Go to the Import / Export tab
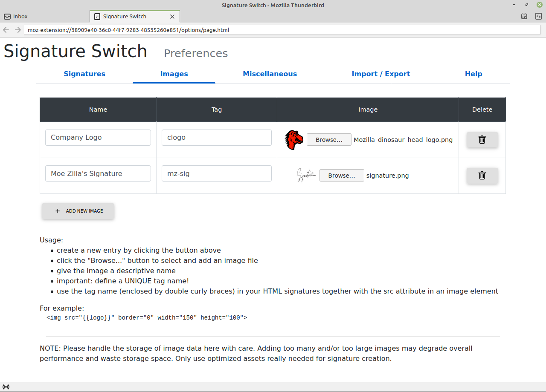Screen dimensions: 546x392 coord(381,74)
